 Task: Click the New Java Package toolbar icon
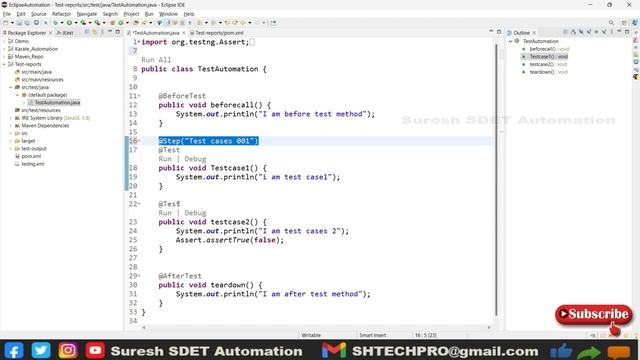tap(113, 23)
